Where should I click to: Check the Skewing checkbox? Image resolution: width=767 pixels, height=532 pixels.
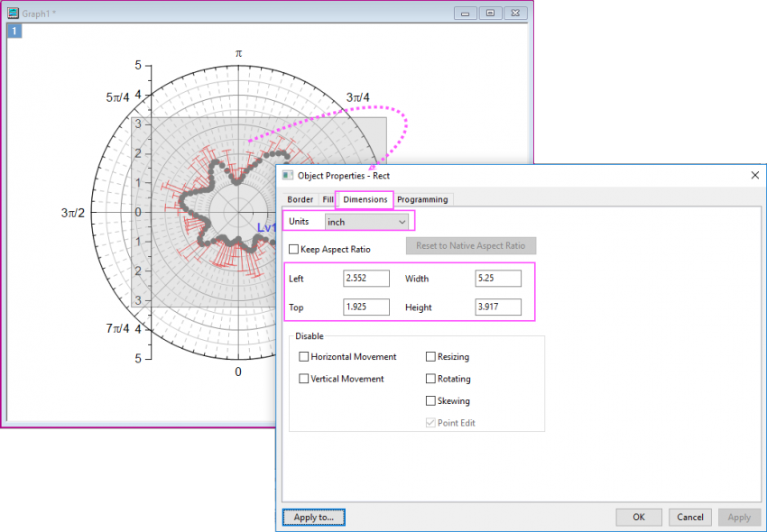tap(430, 401)
